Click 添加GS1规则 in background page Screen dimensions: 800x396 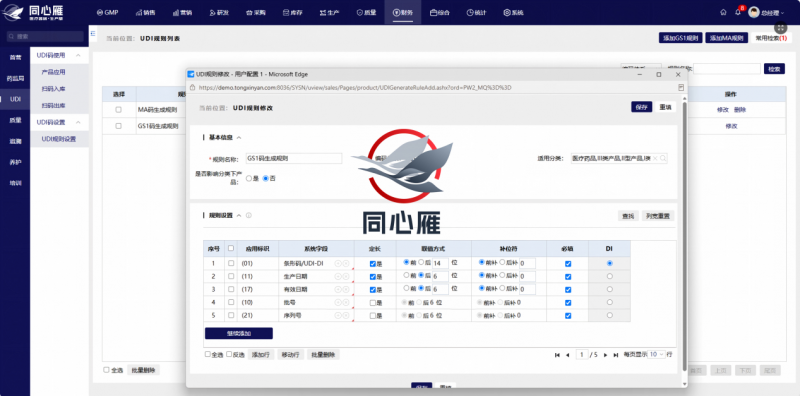[x=681, y=38]
